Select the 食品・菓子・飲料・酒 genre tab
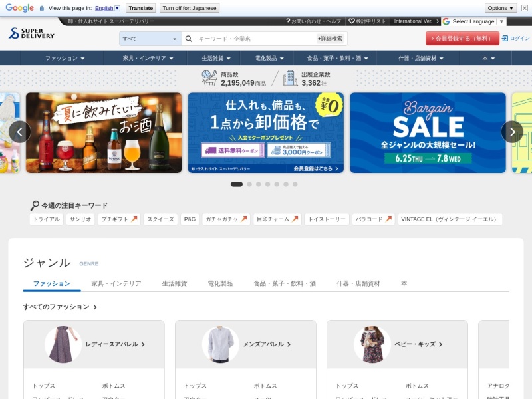 tap(285, 284)
